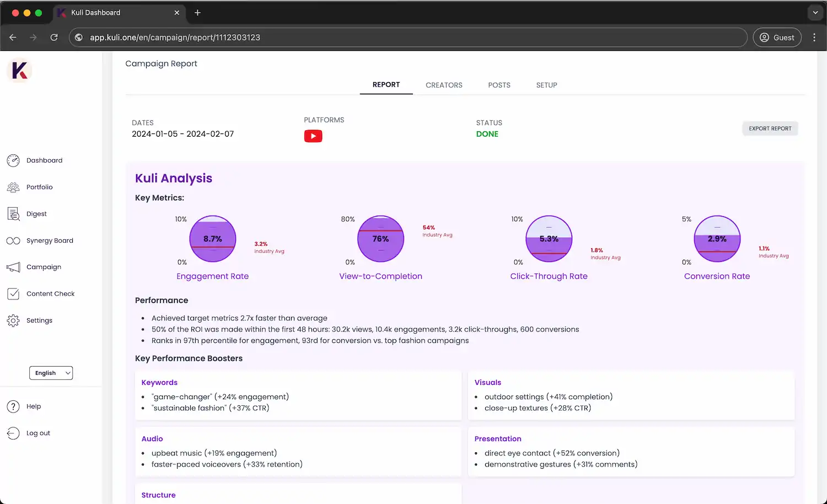
Task: Open the Digest section
Action: (36, 213)
